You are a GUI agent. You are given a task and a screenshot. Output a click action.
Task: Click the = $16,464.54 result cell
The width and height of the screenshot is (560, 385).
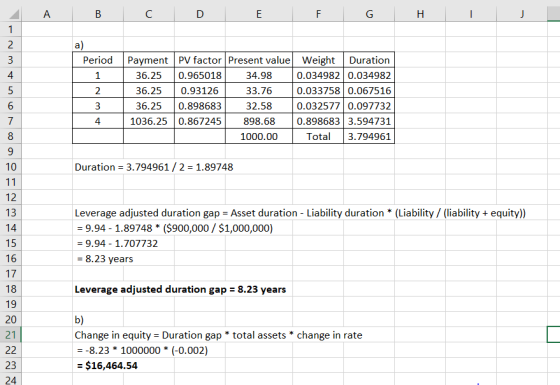coord(107,366)
